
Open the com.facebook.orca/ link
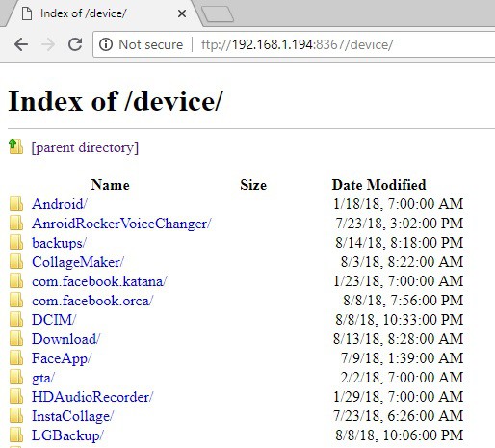[x=92, y=301]
